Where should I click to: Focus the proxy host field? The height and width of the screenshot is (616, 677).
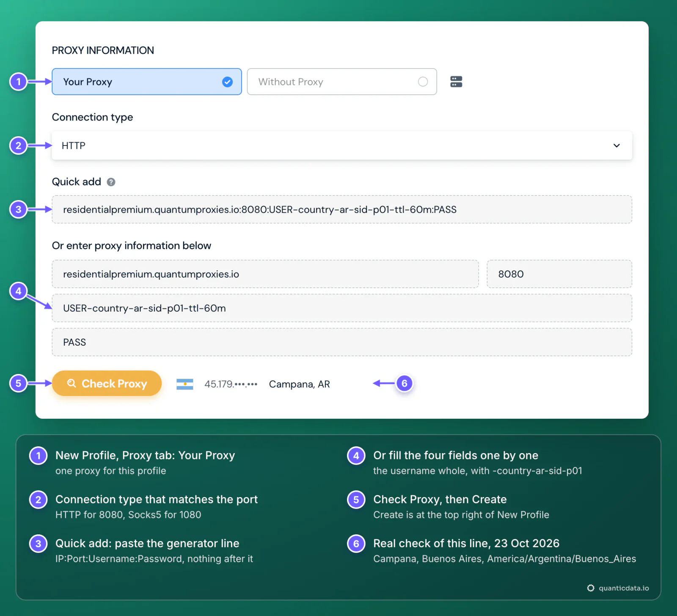(265, 274)
